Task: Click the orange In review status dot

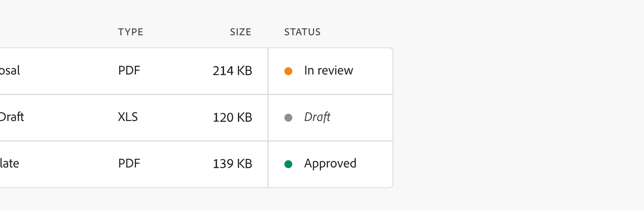Action: (x=288, y=71)
